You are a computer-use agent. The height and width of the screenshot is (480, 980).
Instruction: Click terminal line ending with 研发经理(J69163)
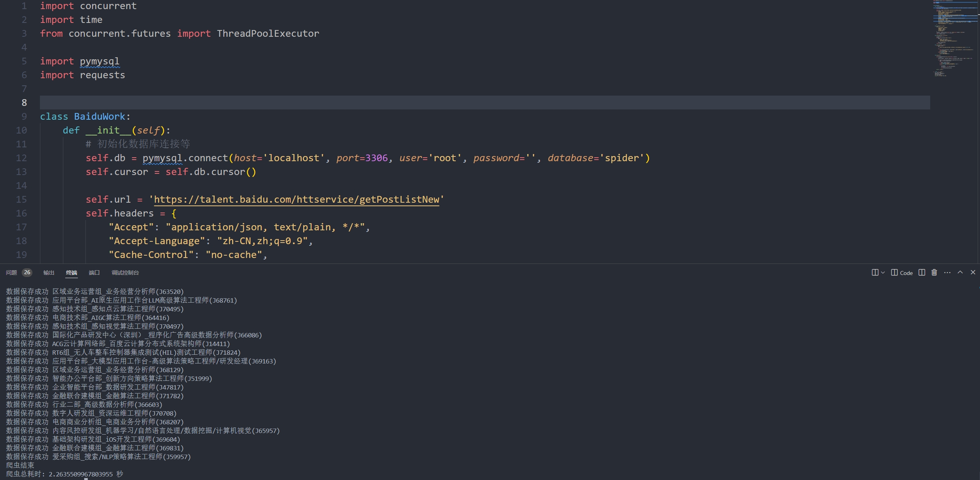click(x=141, y=361)
